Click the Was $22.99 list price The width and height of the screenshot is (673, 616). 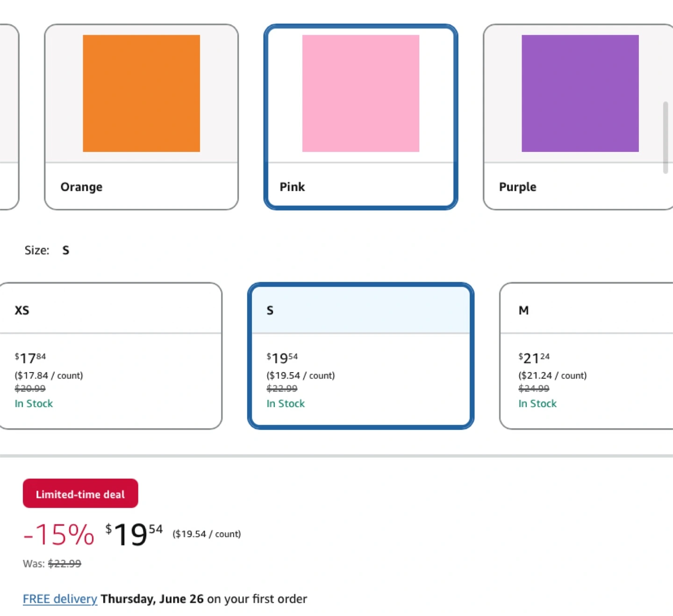point(52,564)
